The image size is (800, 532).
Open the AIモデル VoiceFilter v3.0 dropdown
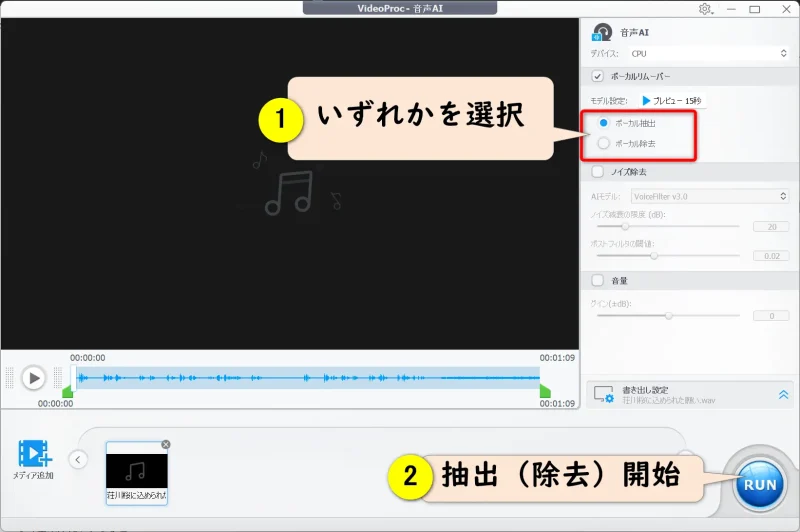[x=710, y=196]
